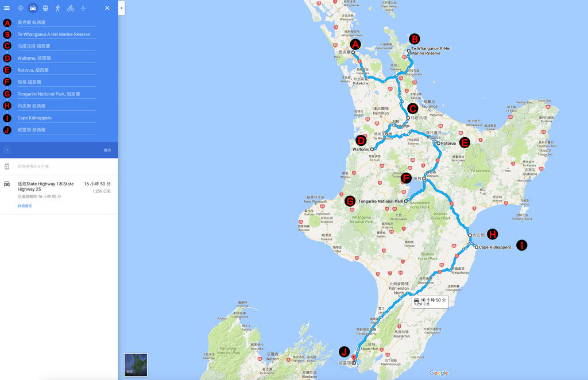Edit the Rotorua, 紐西蘭 destination field

(x=57, y=70)
